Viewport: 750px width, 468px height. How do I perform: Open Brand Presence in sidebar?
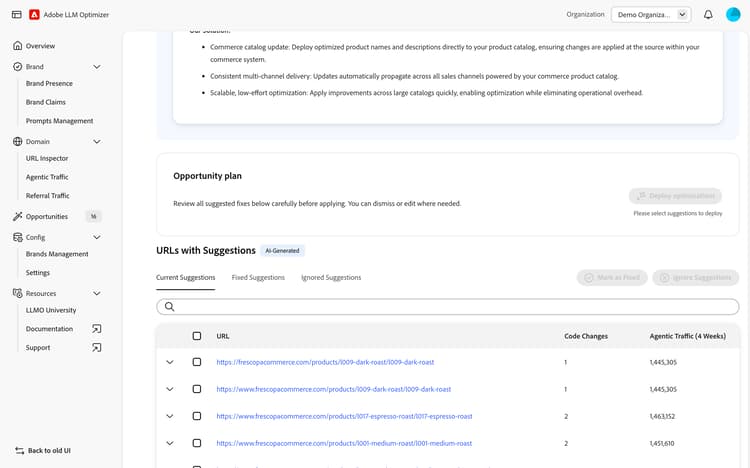coord(49,83)
